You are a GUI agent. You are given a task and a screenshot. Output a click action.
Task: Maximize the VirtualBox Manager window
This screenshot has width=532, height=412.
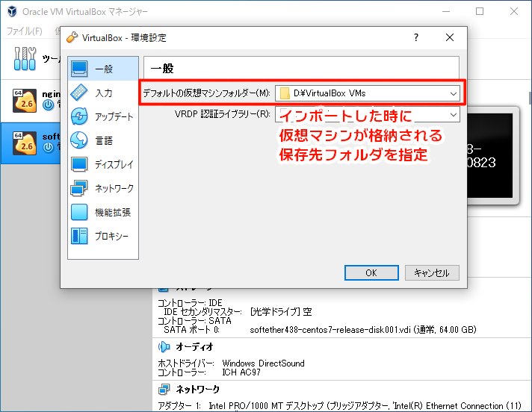(x=480, y=11)
